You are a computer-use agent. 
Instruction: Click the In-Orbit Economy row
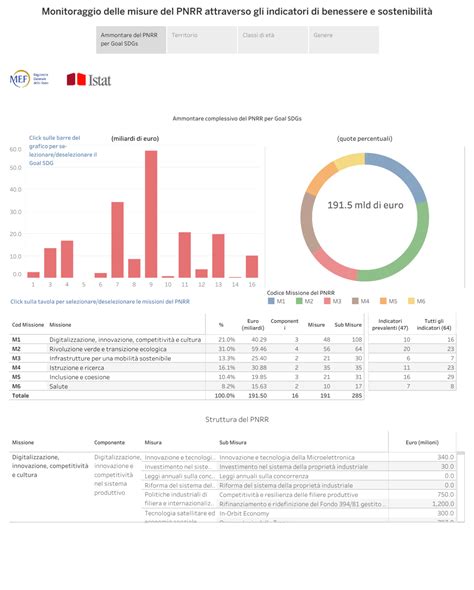[244, 513]
